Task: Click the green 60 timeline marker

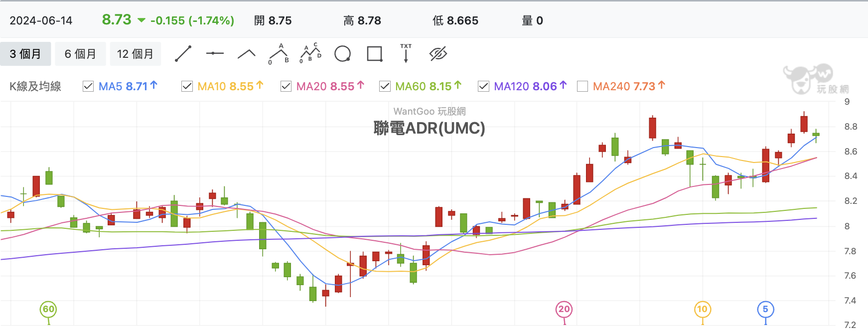Action: coord(48,309)
